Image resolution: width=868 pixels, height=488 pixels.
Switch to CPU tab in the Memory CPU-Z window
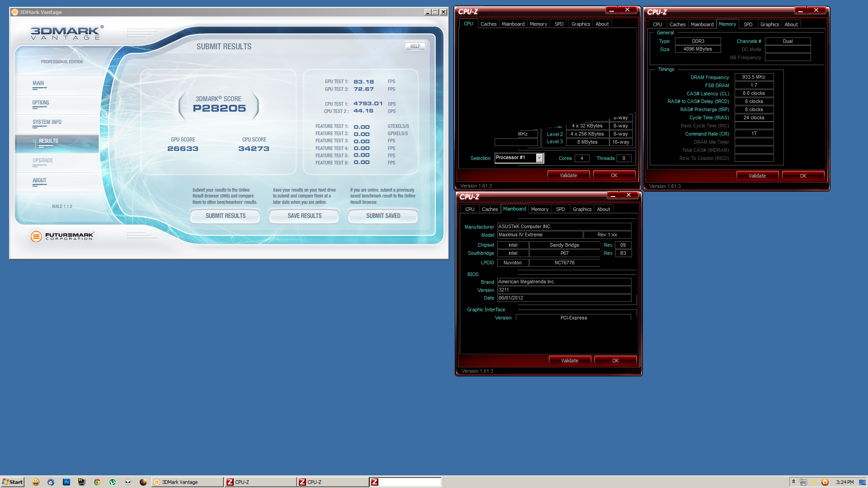657,24
